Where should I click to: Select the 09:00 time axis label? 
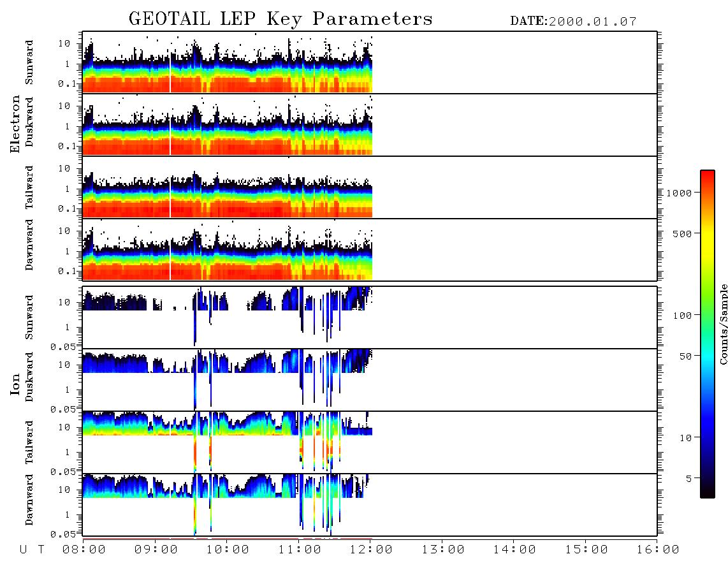point(156,550)
